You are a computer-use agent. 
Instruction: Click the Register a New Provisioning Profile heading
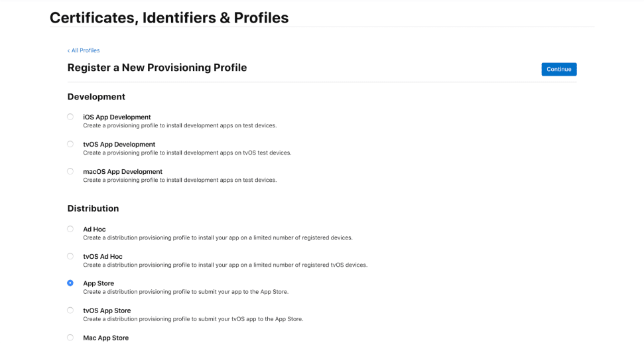(157, 68)
